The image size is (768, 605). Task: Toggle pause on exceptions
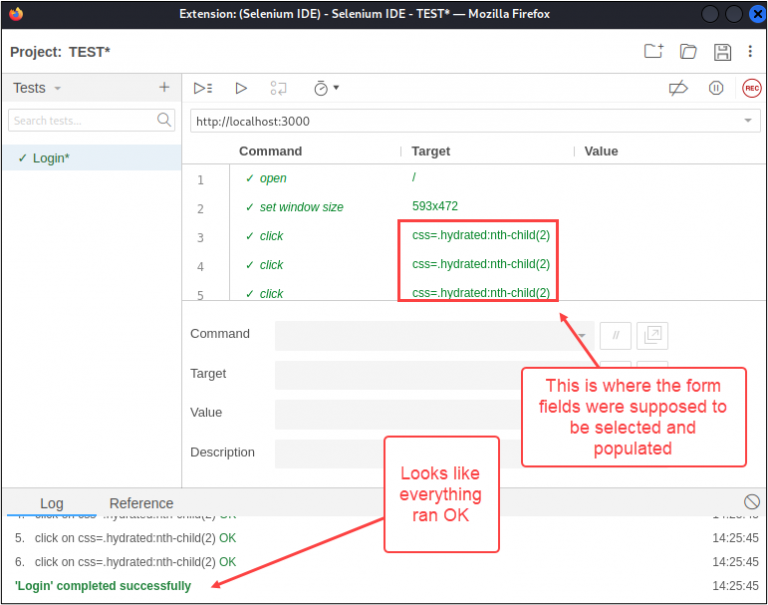tap(716, 88)
